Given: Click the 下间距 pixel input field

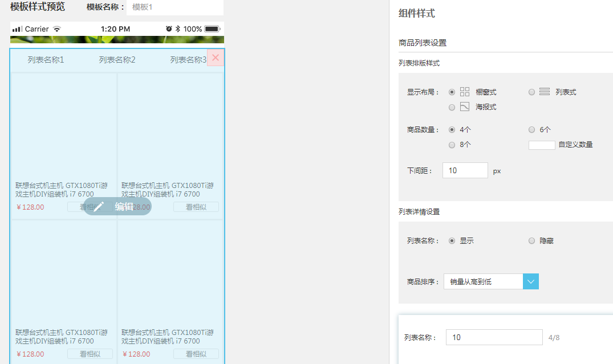Looking at the screenshot, I should [465, 170].
